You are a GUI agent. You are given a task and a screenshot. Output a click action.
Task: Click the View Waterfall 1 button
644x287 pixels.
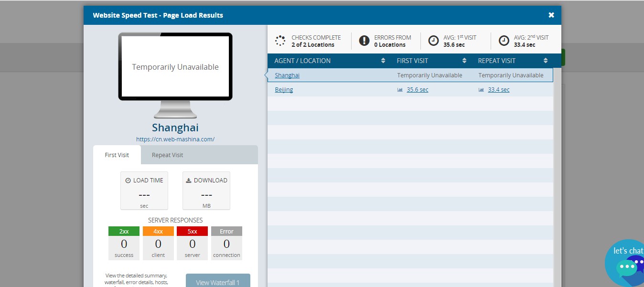218,280
